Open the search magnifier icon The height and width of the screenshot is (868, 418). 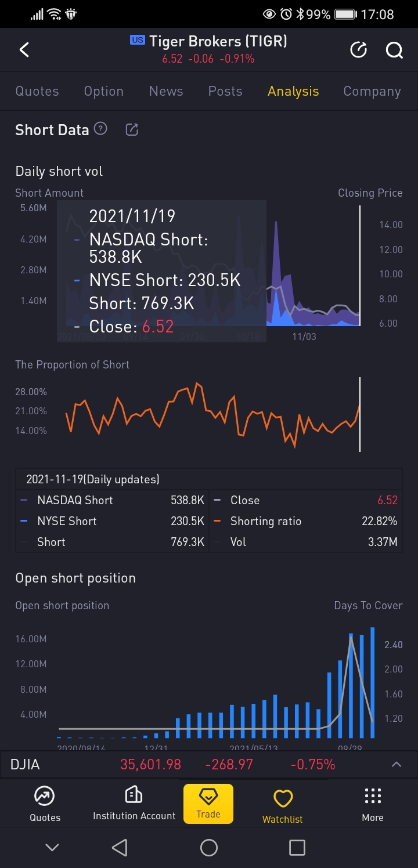[x=394, y=50]
